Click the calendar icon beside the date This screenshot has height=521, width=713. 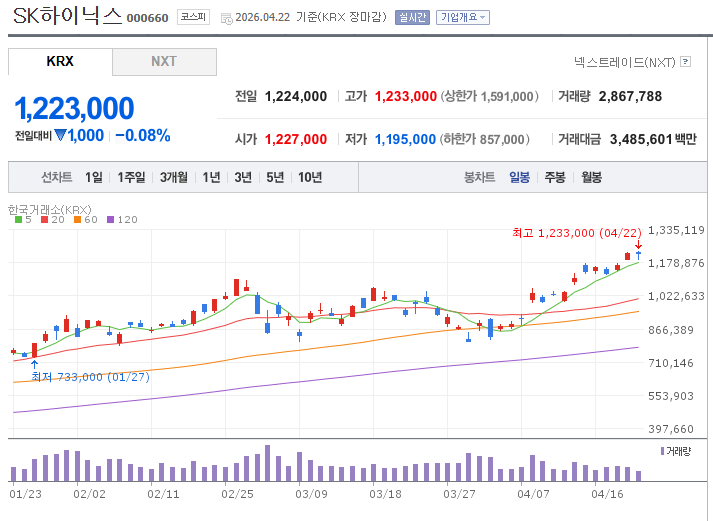pyautogui.click(x=225, y=18)
